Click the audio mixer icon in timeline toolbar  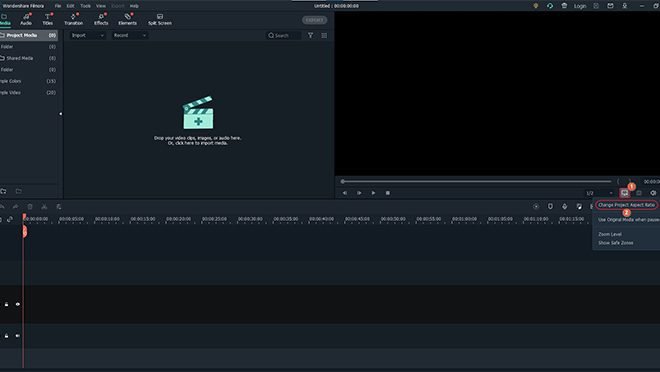pyautogui.click(x=579, y=207)
